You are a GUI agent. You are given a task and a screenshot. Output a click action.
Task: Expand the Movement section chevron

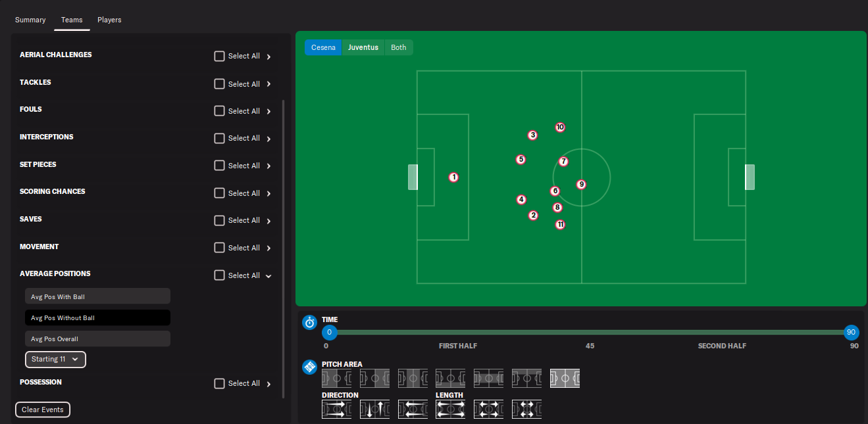tap(268, 248)
